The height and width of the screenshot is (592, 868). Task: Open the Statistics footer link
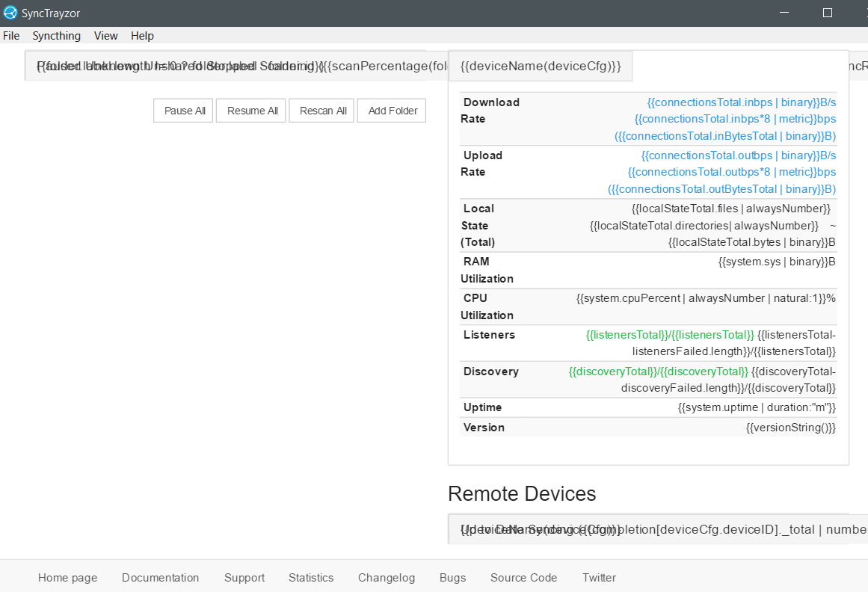[311, 578]
